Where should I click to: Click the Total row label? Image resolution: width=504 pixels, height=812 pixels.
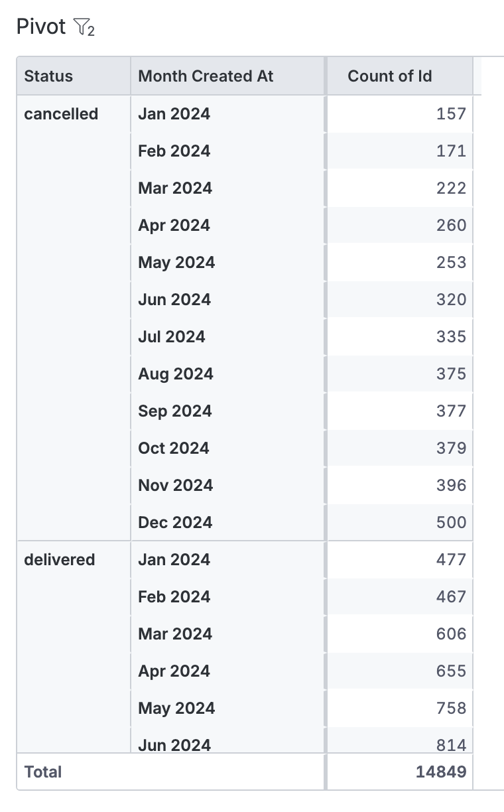(x=43, y=772)
